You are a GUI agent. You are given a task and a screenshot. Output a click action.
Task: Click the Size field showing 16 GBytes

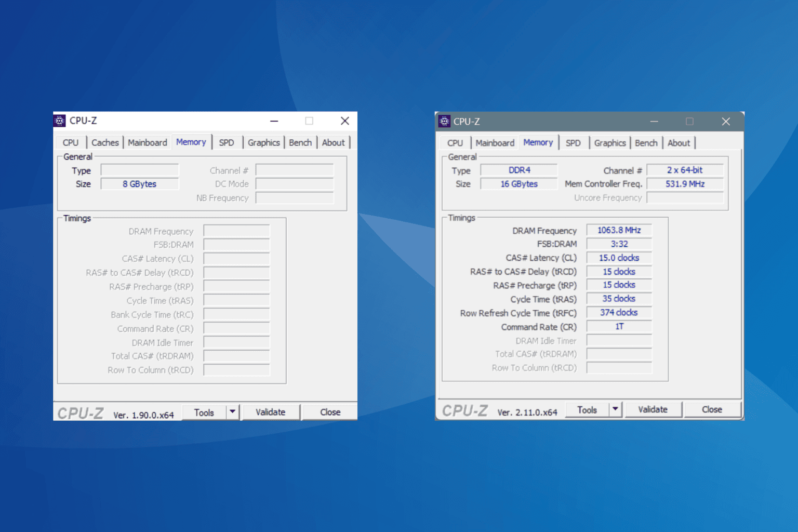[x=518, y=183]
